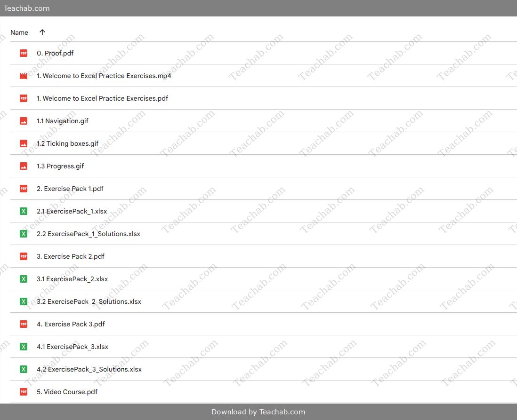Click the PDF icon beside 4. Exercise Pack 3.pdf
Screen dimensions: 517x420
(24, 324)
